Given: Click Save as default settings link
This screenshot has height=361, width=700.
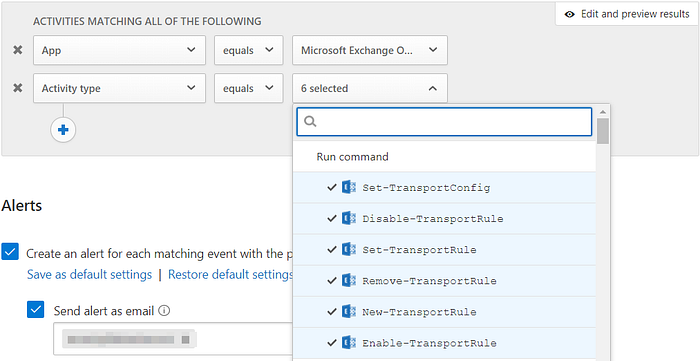Looking at the screenshot, I should tap(89, 274).
